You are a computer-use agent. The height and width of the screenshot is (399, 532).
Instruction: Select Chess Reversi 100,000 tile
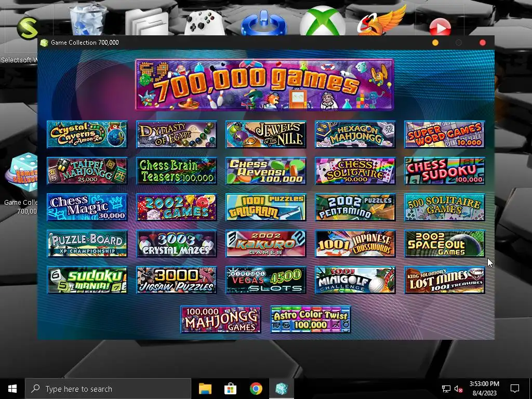point(265,171)
